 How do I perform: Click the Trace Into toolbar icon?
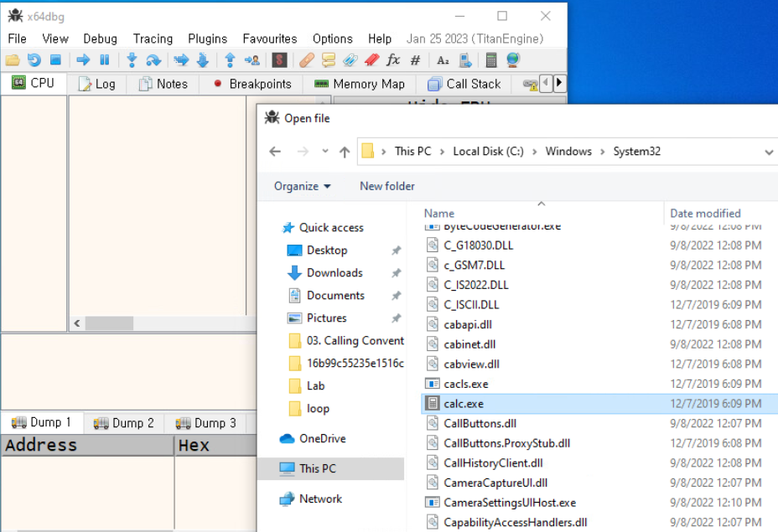click(x=181, y=60)
